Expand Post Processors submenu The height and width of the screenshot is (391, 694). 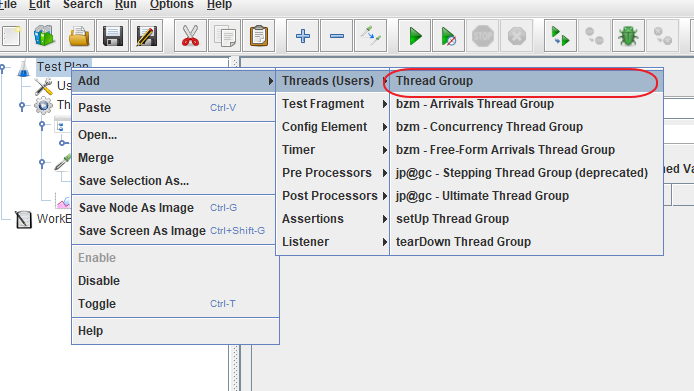[333, 196]
